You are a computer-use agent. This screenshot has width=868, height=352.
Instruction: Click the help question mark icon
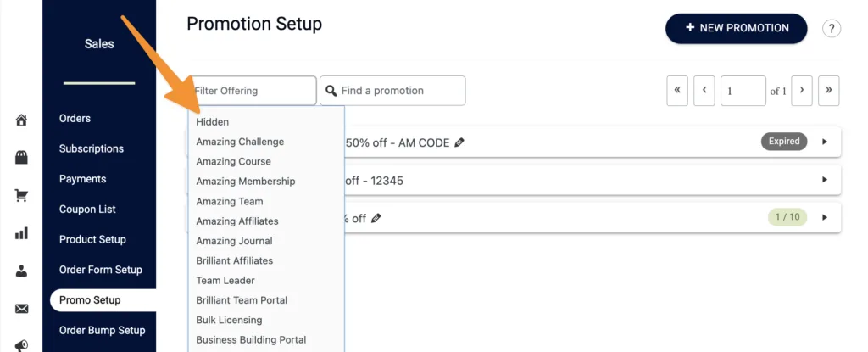832,29
